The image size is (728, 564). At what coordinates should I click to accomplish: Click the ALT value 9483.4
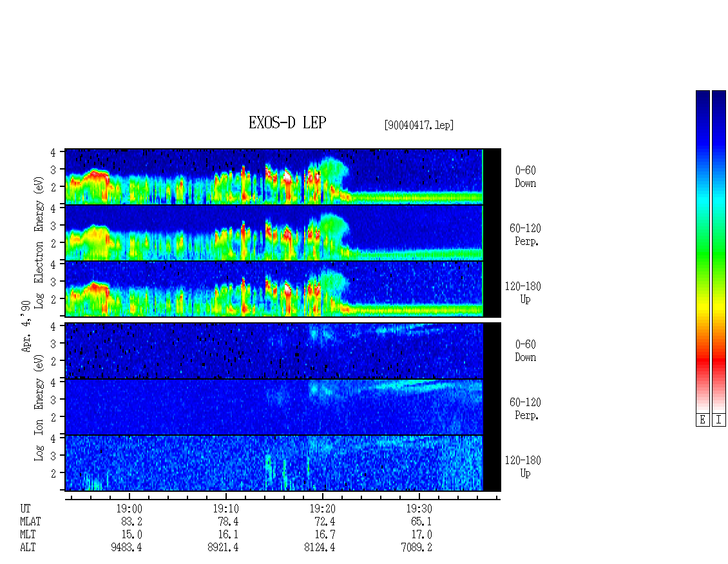click(x=126, y=548)
